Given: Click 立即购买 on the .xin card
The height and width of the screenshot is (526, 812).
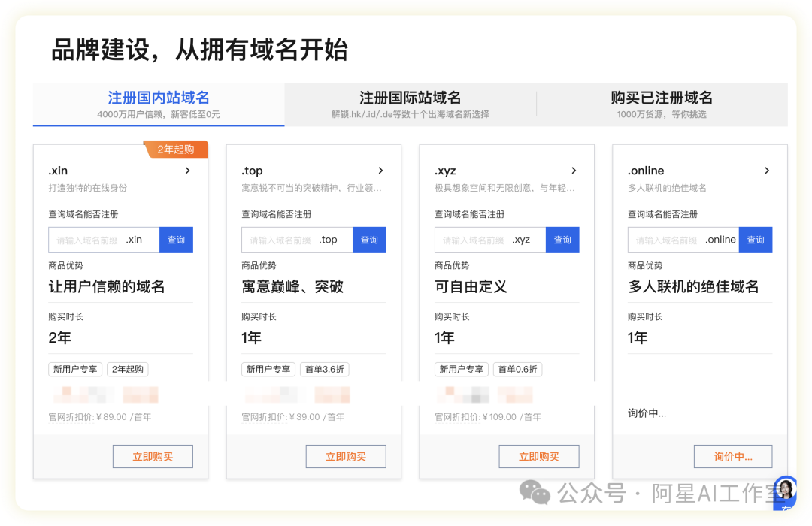Looking at the screenshot, I should pos(153,457).
